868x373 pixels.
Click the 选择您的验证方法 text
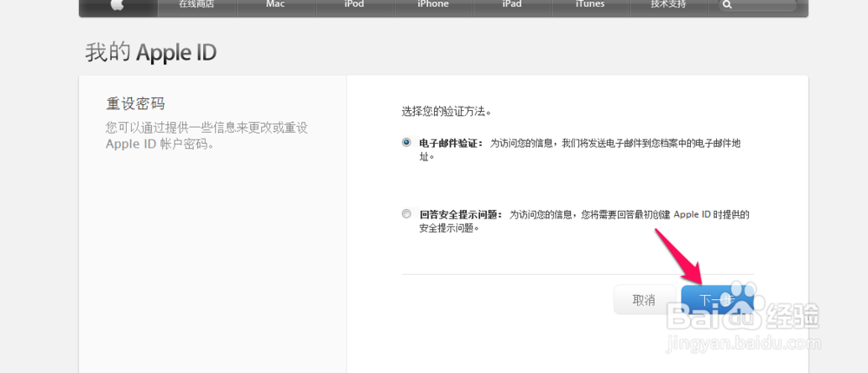pos(447,111)
